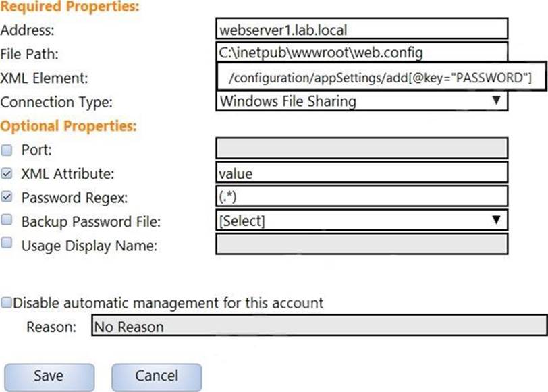Click the XML Attribute value field
This screenshot has height=392, width=548.
tap(361, 173)
